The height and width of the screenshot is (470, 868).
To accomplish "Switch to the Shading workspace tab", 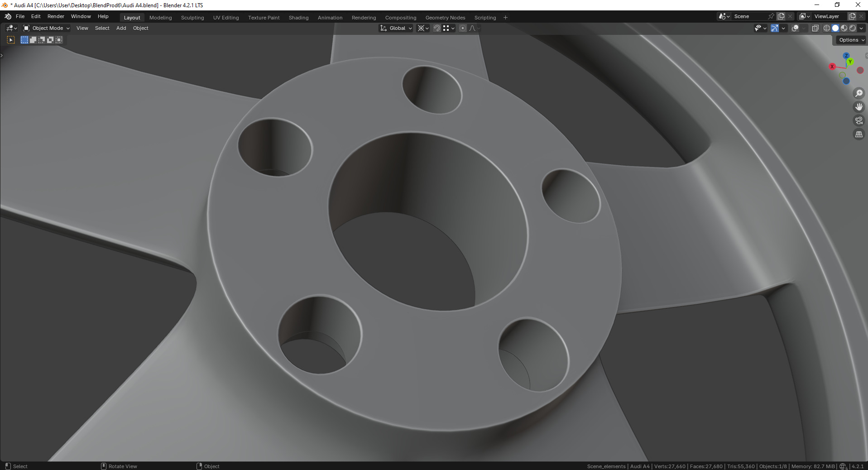I will pos(299,18).
